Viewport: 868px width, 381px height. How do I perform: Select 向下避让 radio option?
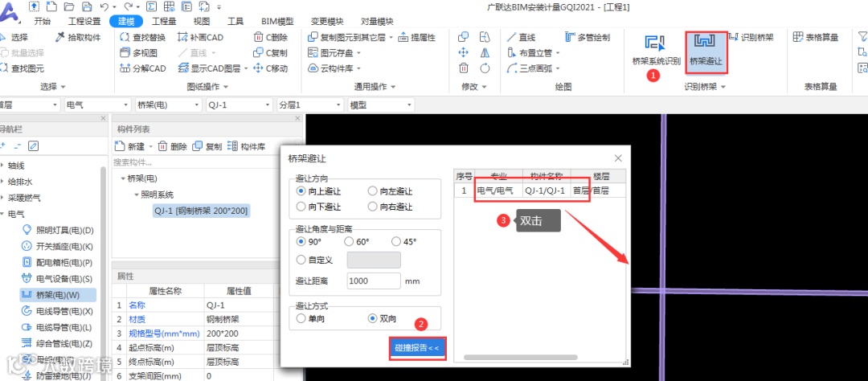click(319, 207)
